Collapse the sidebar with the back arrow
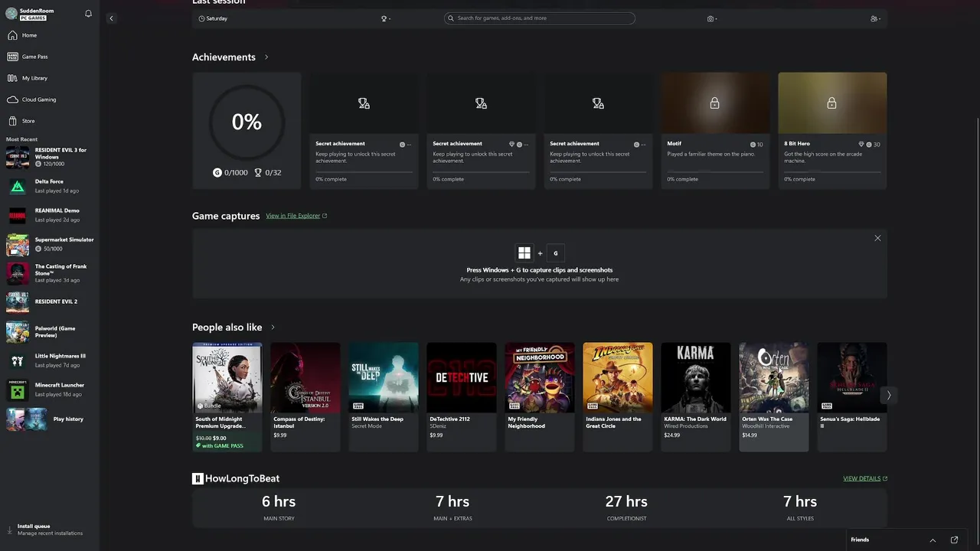Image resolution: width=980 pixels, height=551 pixels. point(111,18)
